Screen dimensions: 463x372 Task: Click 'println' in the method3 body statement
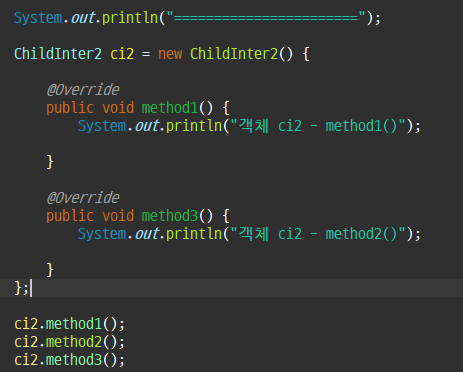coord(194,234)
